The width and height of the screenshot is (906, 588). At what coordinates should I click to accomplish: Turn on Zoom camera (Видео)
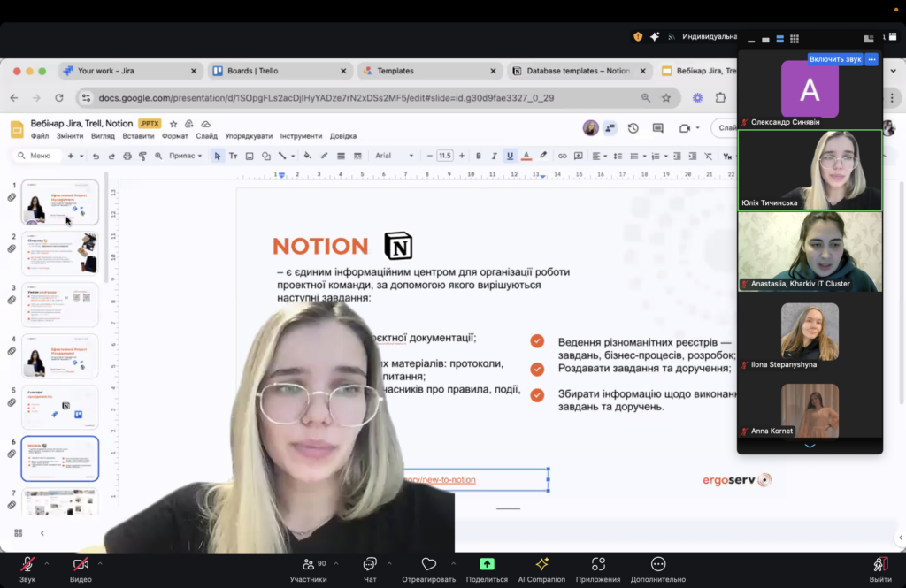(x=81, y=569)
